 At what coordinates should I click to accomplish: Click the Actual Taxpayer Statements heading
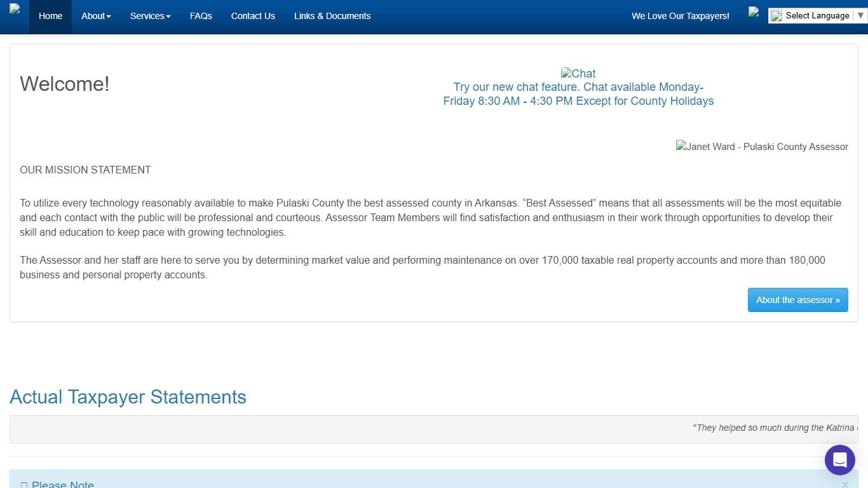(x=128, y=397)
